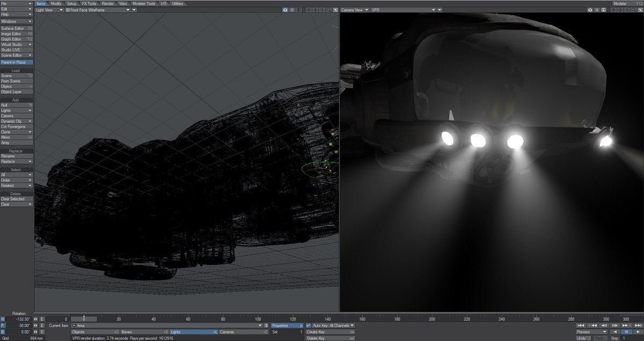Switch selection mode to Objects
Image resolution: width=644 pixels, height=341 pixels.
click(95, 332)
